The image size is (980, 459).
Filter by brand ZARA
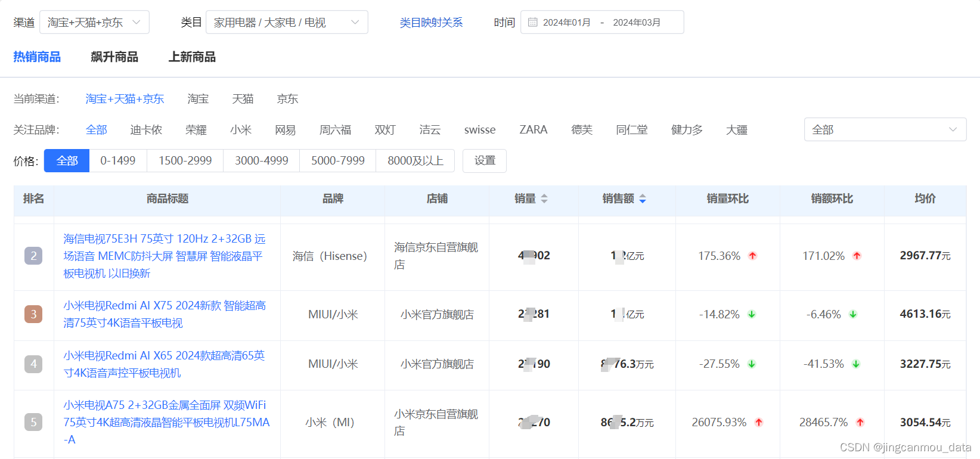(534, 130)
